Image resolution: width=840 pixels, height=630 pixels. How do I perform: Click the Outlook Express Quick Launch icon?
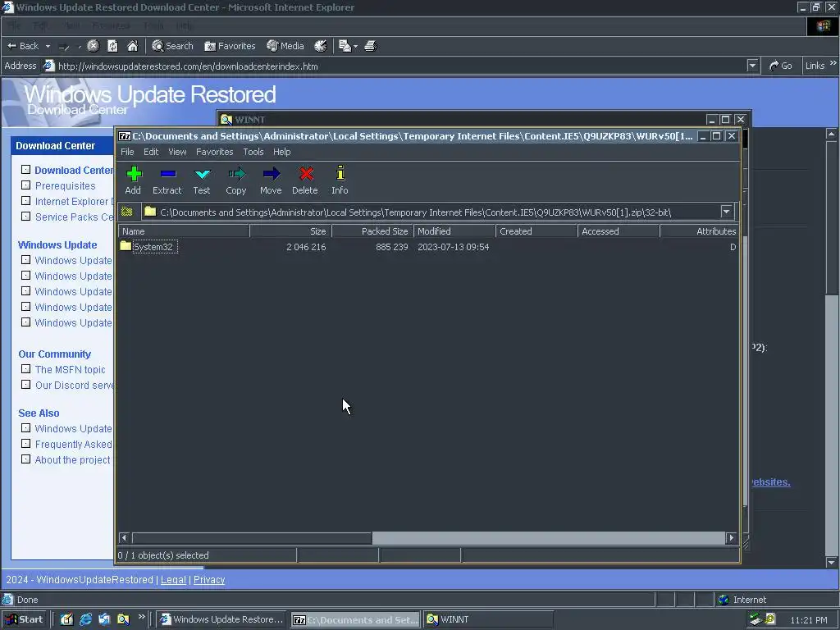(104, 619)
